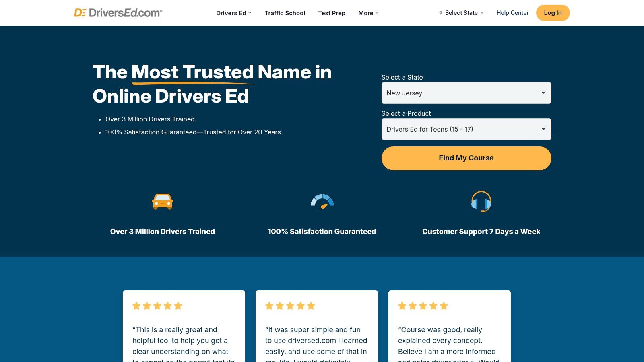The image size is (644, 362).
Task: Open the Test Prep menu item
Action: click(x=332, y=13)
